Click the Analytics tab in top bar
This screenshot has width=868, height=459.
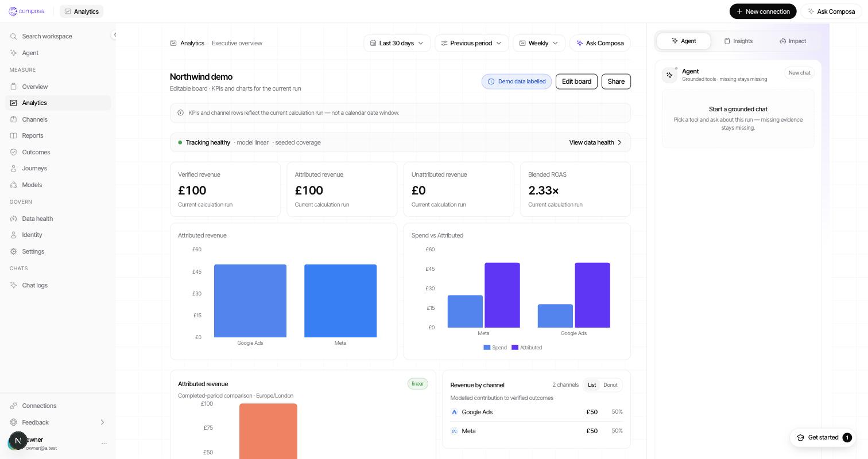[x=82, y=11]
